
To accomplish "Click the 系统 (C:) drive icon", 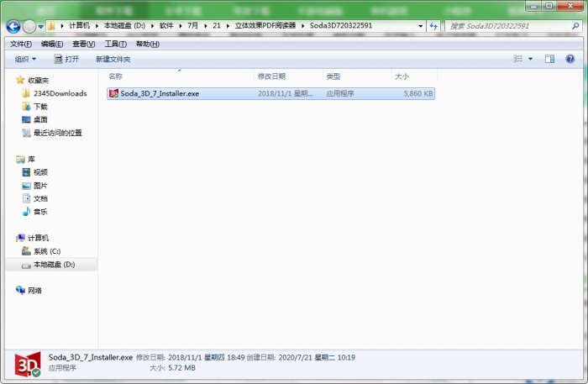I will pyautogui.click(x=26, y=251).
